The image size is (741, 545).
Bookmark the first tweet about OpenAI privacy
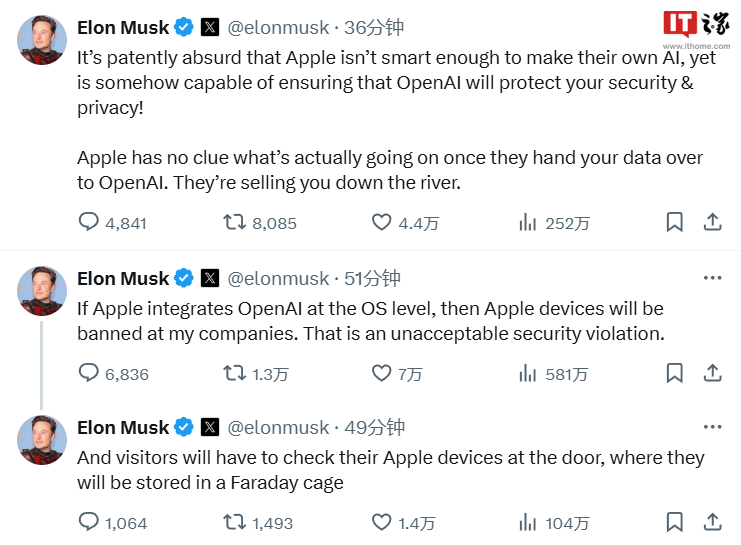[x=675, y=222]
